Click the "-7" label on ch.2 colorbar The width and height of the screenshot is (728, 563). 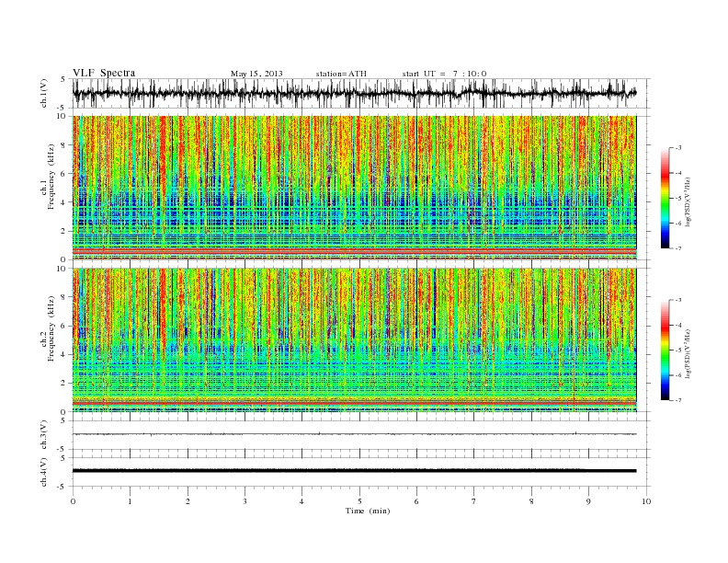pyautogui.click(x=678, y=400)
